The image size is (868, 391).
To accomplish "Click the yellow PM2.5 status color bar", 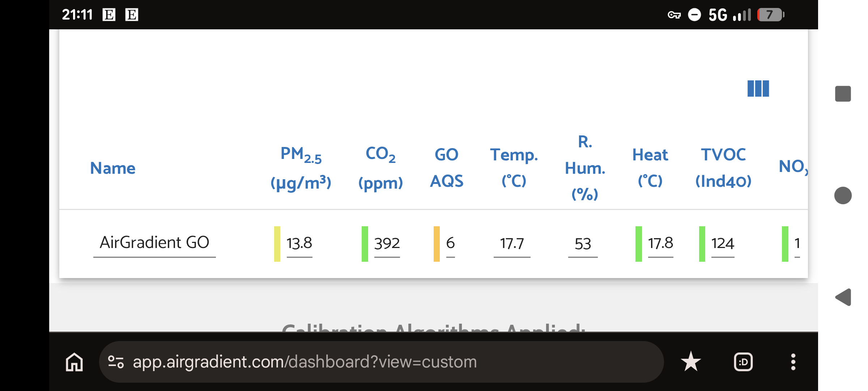I will click(277, 244).
